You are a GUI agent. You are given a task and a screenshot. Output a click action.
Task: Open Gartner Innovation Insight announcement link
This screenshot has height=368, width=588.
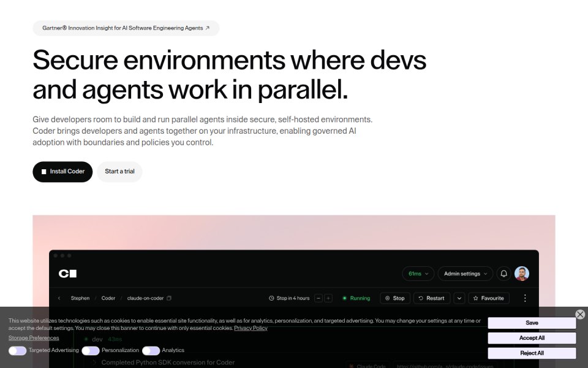pyautogui.click(x=126, y=28)
